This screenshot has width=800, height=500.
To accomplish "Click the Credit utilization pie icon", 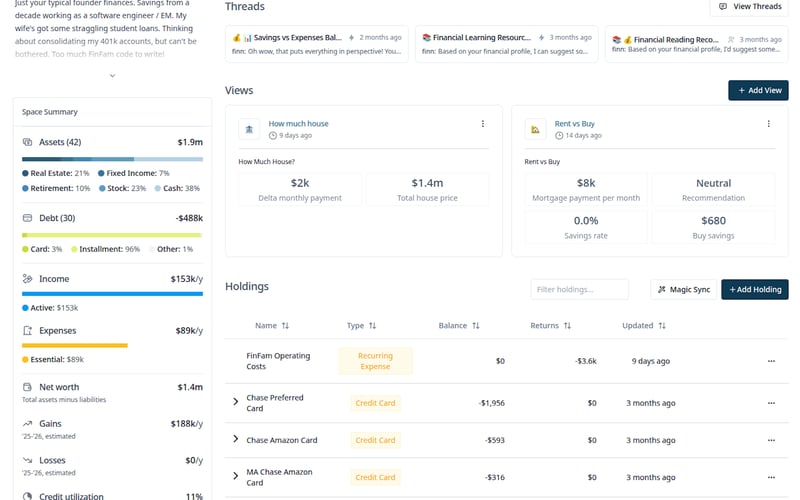I will [x=28, y=496].
